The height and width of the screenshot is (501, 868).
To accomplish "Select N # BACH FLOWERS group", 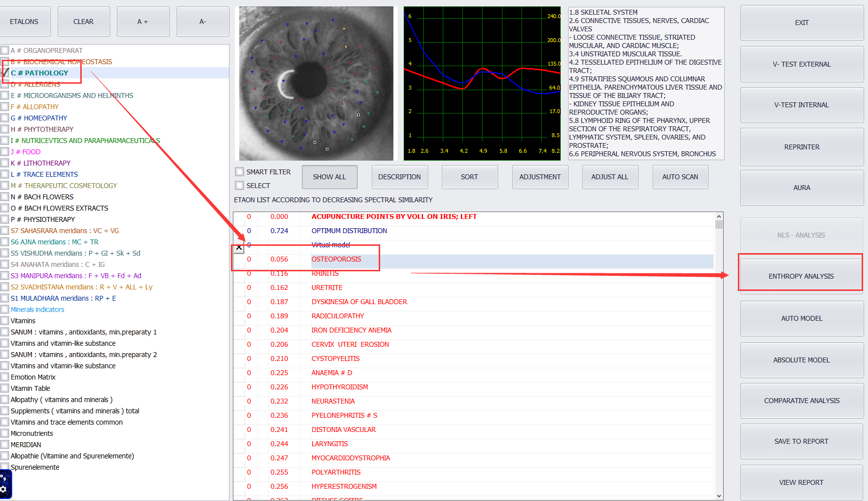I will pyautogui.click(x=42, y=197).
